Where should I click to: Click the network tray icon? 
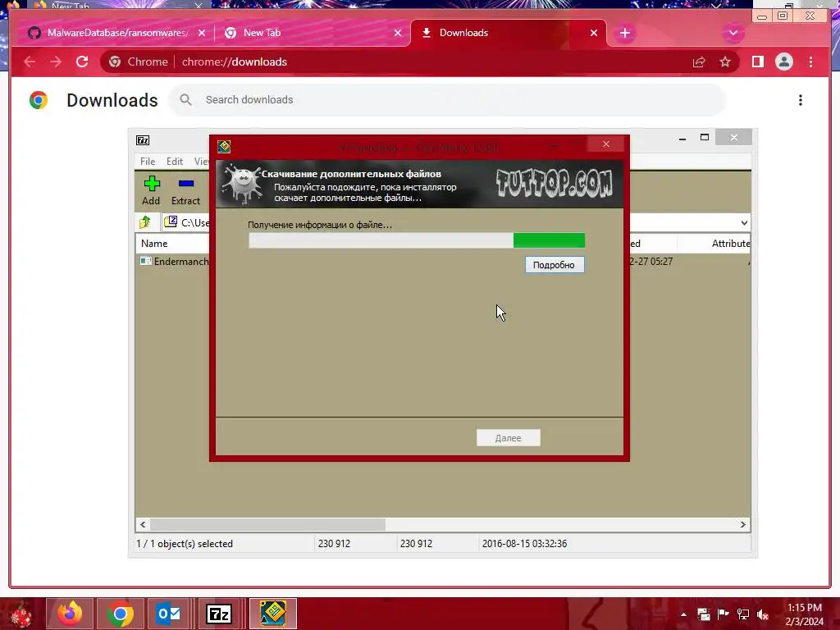click(743, 614)
